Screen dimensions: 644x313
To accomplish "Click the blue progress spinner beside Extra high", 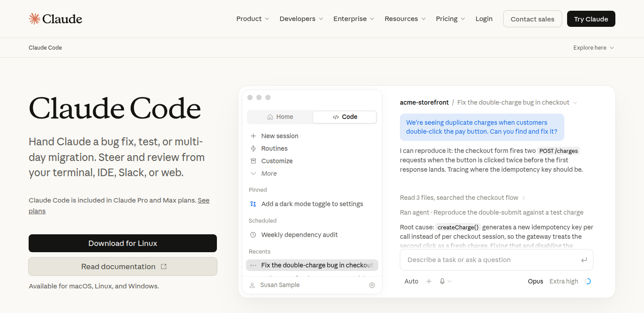I will 588,281.
